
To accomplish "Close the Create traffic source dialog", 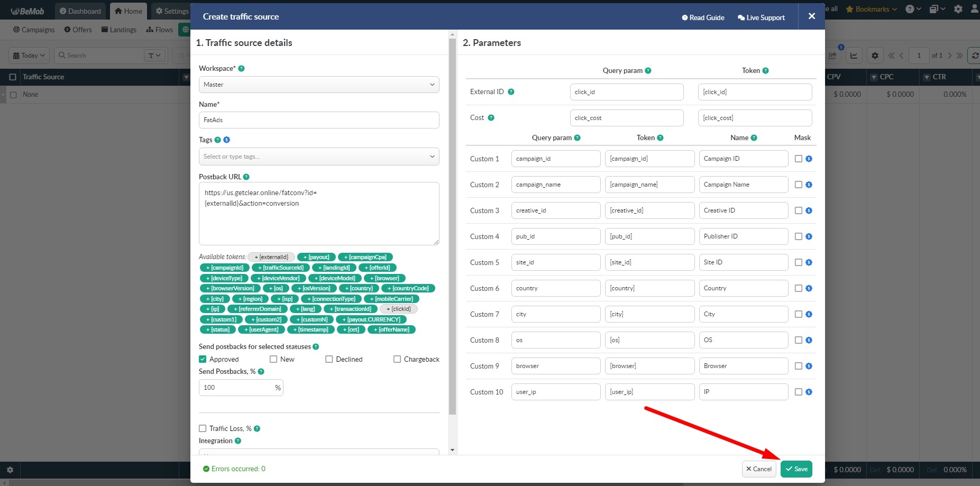I will point(812,16).
